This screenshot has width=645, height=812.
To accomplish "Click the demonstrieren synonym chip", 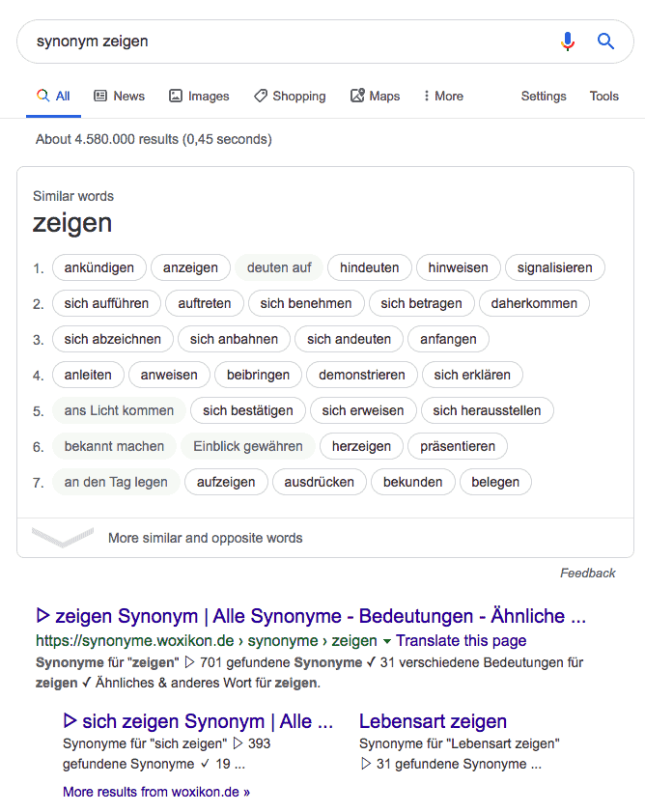I will tap(362, 375).
